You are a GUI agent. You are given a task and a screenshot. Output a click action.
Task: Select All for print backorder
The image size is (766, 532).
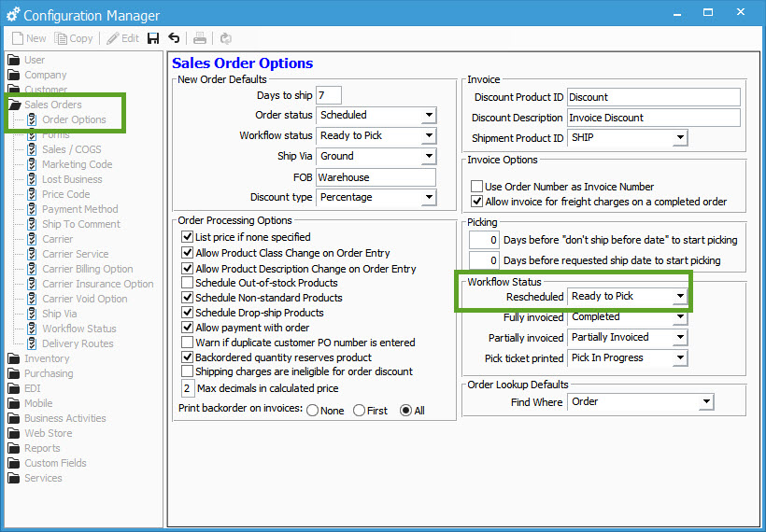click(x=405, y=411)
